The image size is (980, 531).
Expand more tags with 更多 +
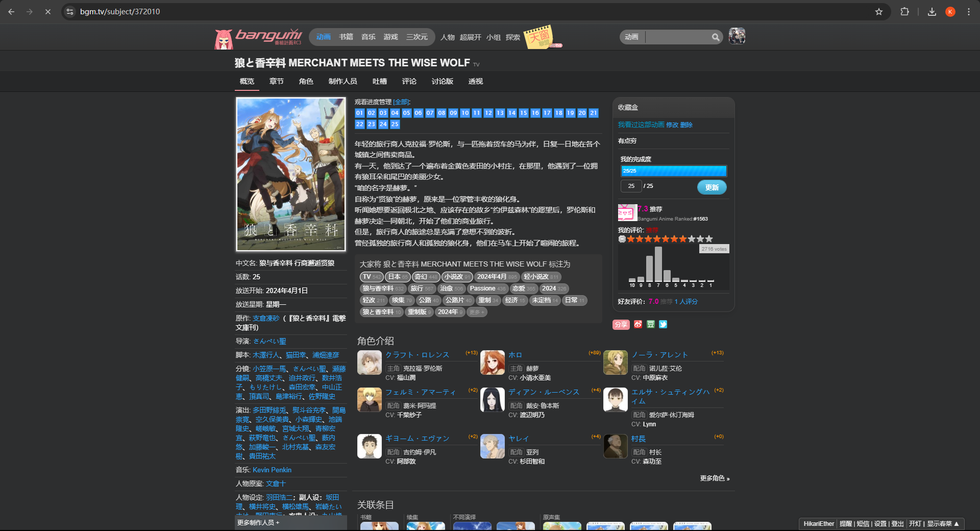(477, 312)
